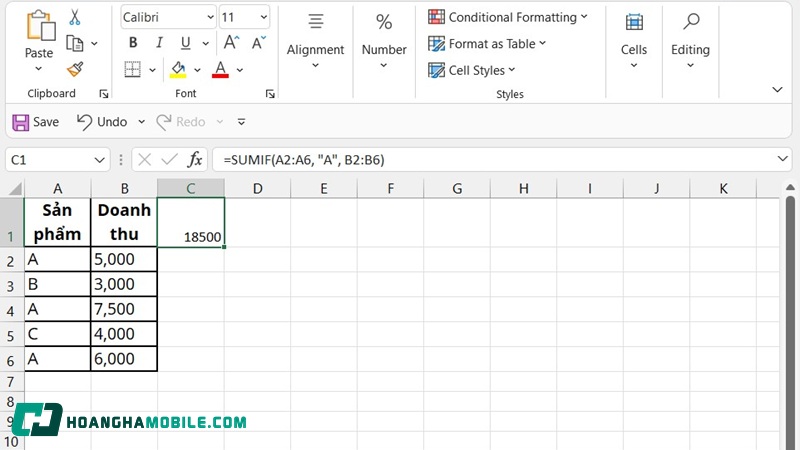Increase font size with larger A

[x=231, y=43]
